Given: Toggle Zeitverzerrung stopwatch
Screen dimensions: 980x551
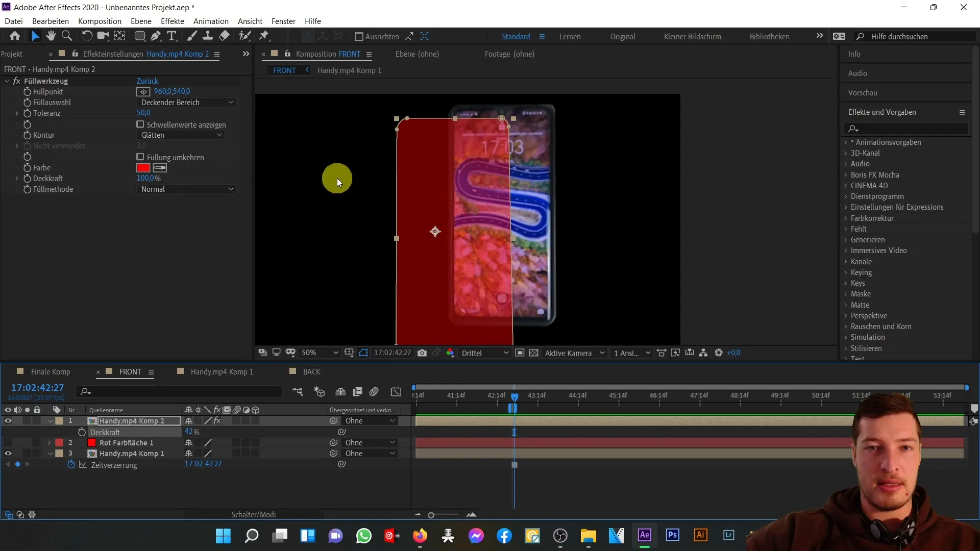Looking at the screenshot, I should coord(71,465).
